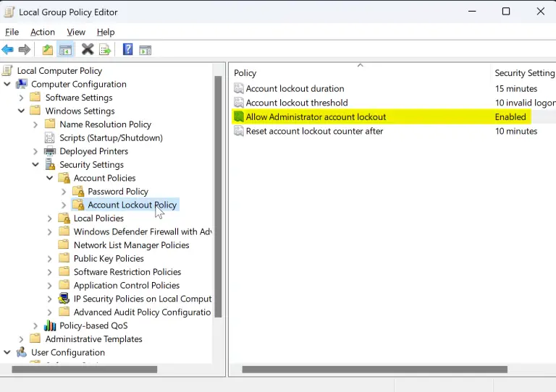Go back with the blue Back arrow
Viewport: 556px width, 392px height.
[x=7, y=50]
